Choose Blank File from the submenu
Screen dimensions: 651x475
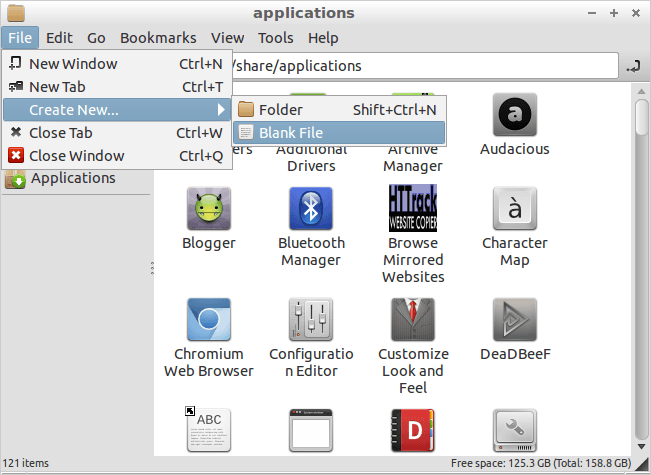339,133
